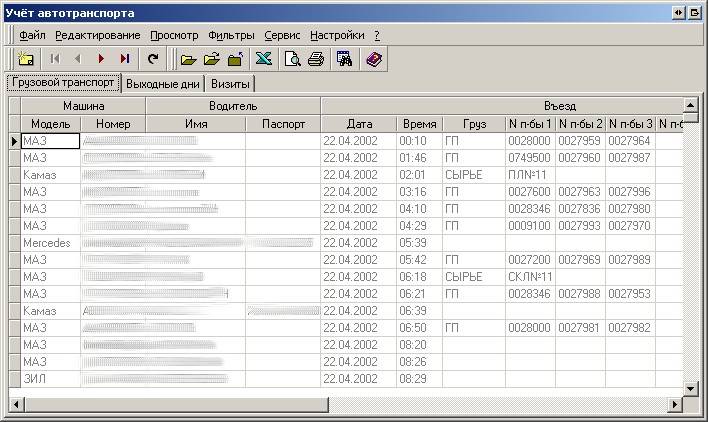Click the Время column header
The height and width of the screenshot is (422, 708).
tap(419, 124)
